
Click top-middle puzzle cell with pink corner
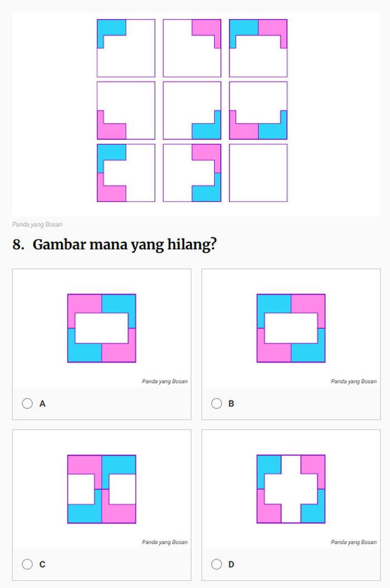coord(192,48)
